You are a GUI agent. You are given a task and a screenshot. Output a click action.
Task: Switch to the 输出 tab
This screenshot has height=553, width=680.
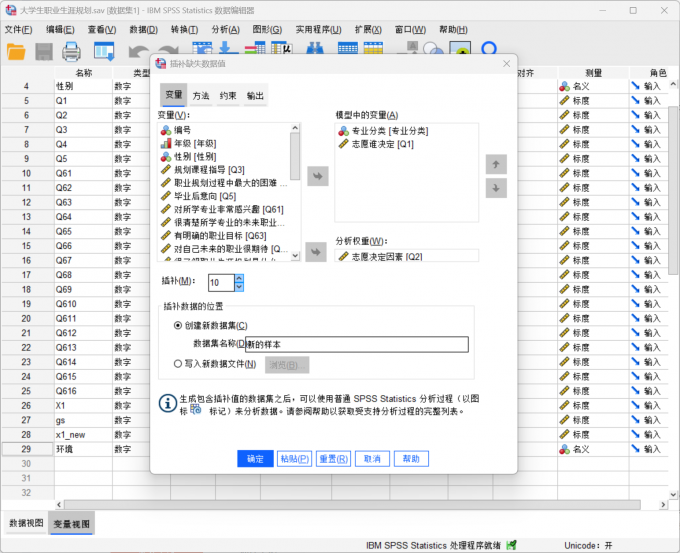point(255,95)
